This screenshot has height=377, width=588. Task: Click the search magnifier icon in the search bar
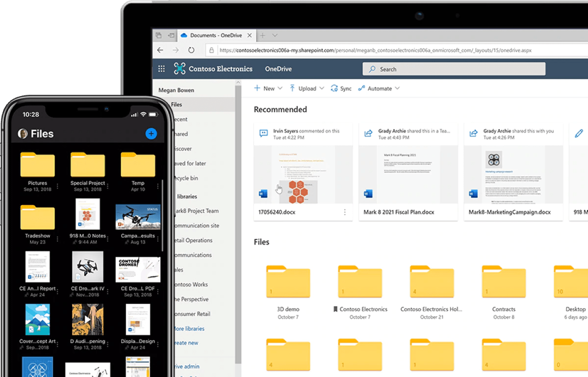[x=372, y=69]
